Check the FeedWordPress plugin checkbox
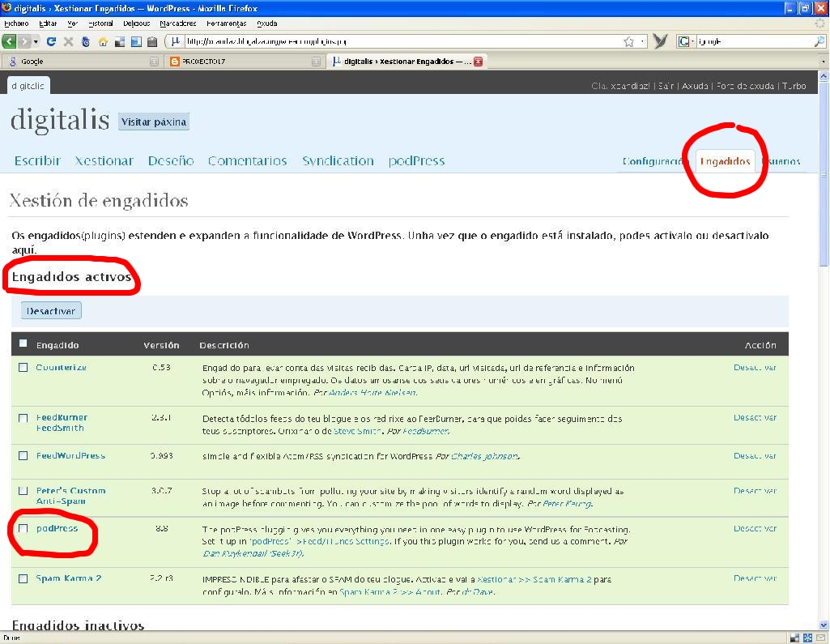This screenshot has height=644, width=830. [23, 455]
